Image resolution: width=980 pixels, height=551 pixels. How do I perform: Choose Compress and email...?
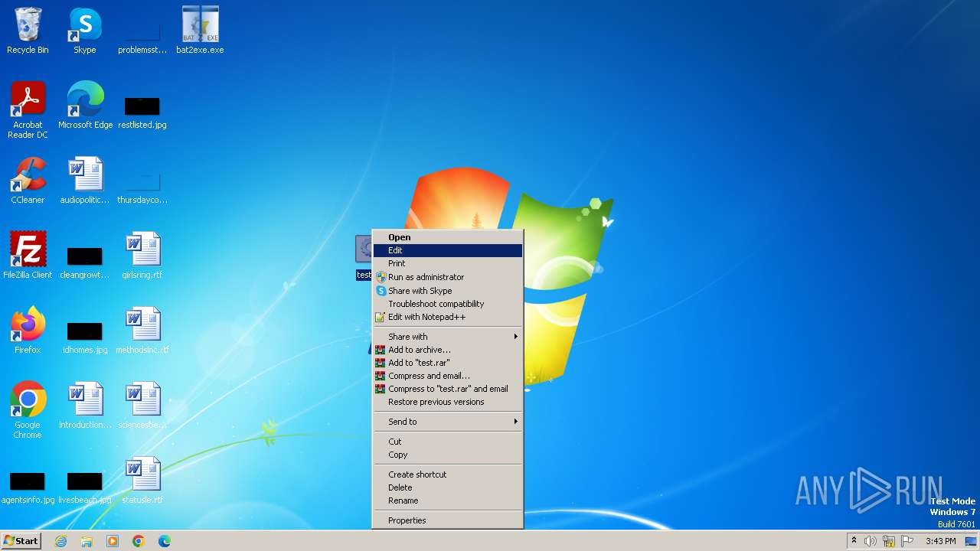pyautogui.click(x=448, y=376)
